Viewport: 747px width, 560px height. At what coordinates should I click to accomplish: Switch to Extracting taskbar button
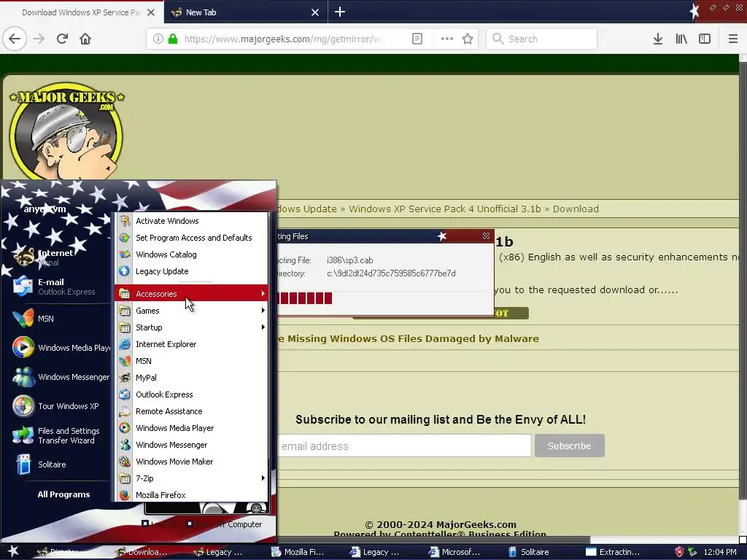(613, 552)
